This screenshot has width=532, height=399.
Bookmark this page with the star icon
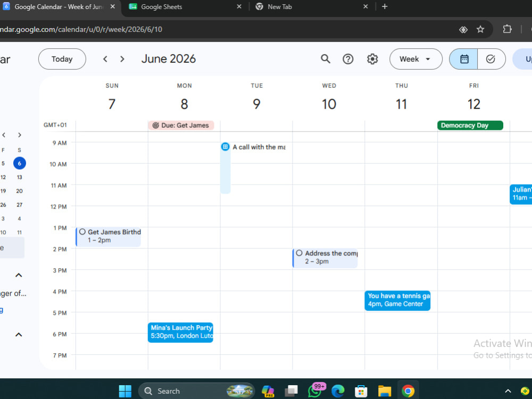click(x=480, y=29)
